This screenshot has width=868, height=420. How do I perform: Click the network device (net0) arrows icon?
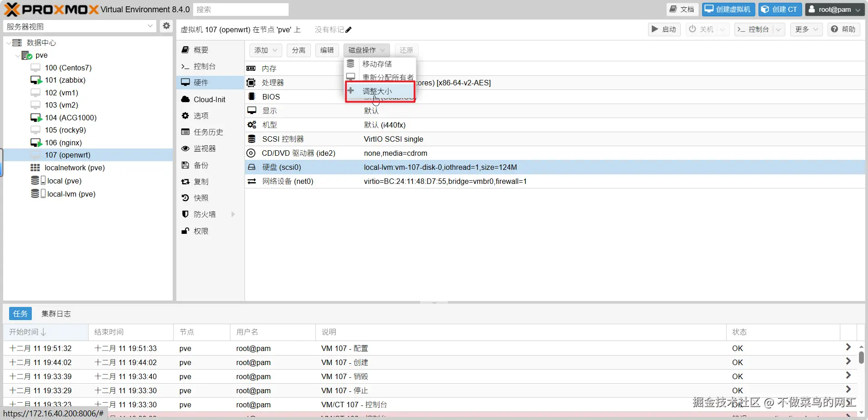252,181
